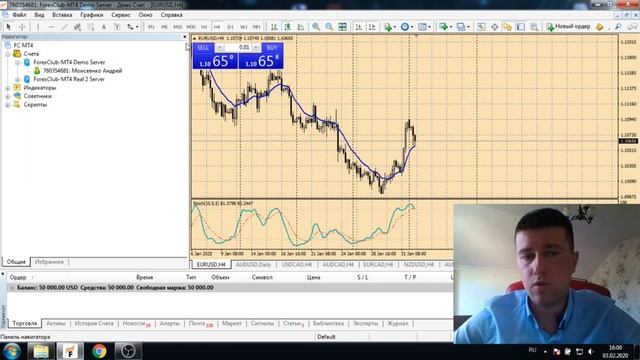Expand the Советники tree node
Image resolution: width=640 pixels, height=360 pixels.
(x=7, y=96)
